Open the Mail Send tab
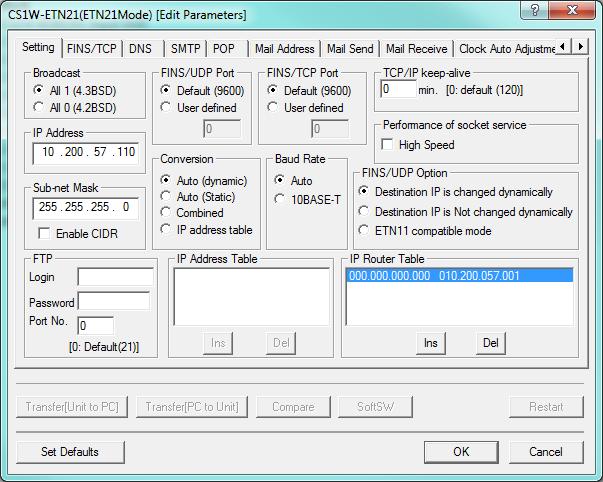The width and height of the screenshot is (603, 482). coord(350,49)
